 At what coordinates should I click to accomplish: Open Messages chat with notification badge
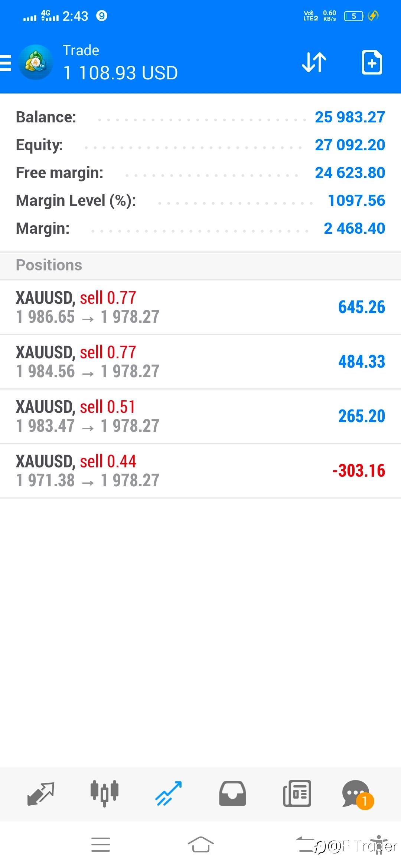(356, 793)
